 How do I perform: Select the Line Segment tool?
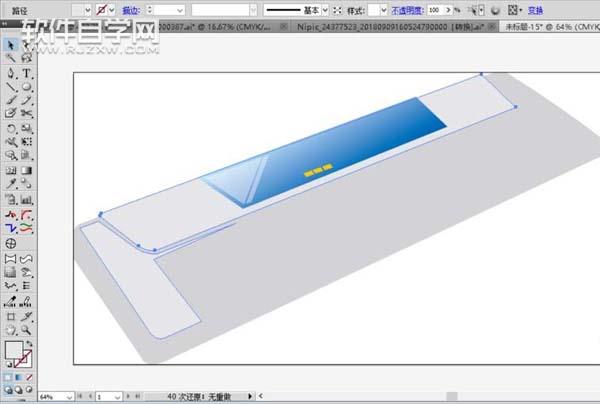(10, 87)
